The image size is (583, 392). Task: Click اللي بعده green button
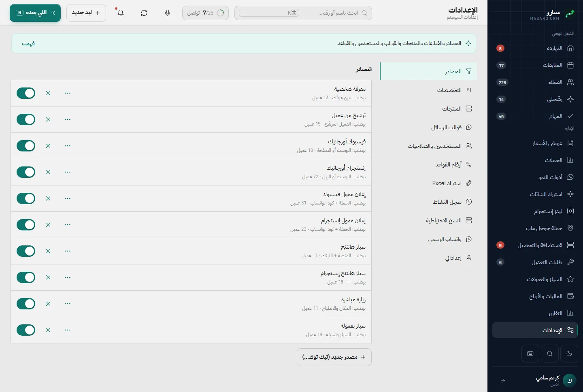pos(35,13)
